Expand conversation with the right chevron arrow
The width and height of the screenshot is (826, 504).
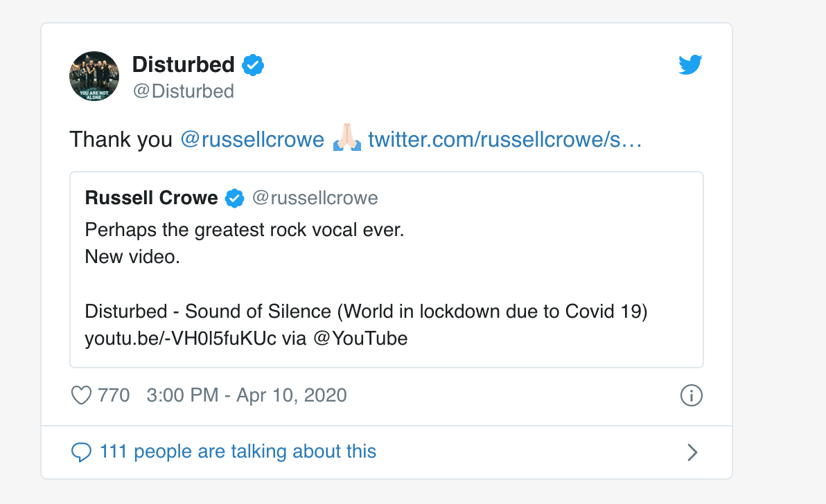click(692, 452)
